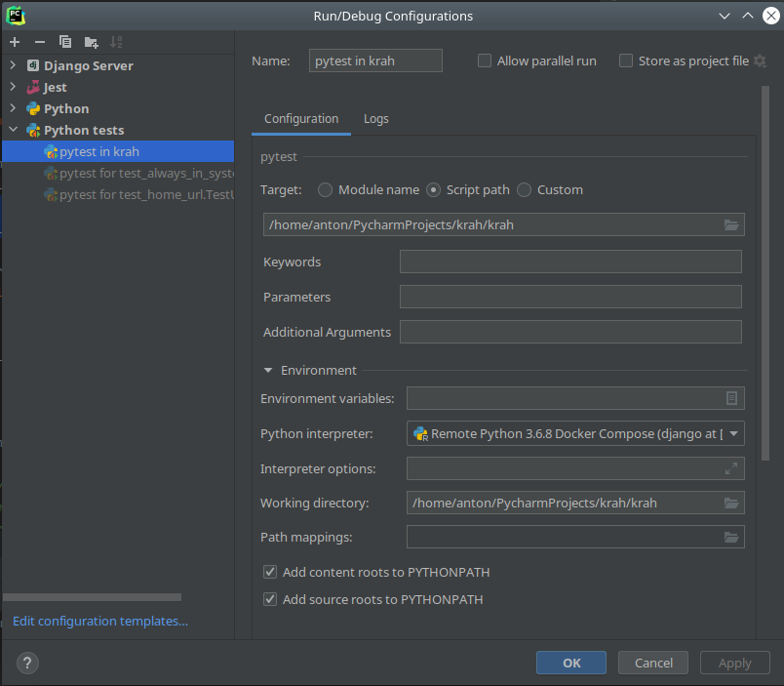784x686 pixels.
Task: Maximize the dialog with up chevron
Action: [x=748, y=16]
